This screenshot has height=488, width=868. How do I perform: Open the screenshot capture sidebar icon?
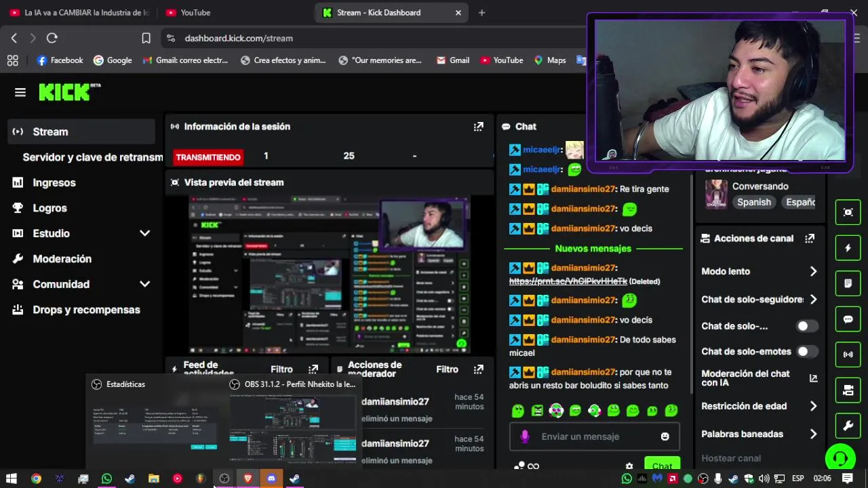coord(848,212)
